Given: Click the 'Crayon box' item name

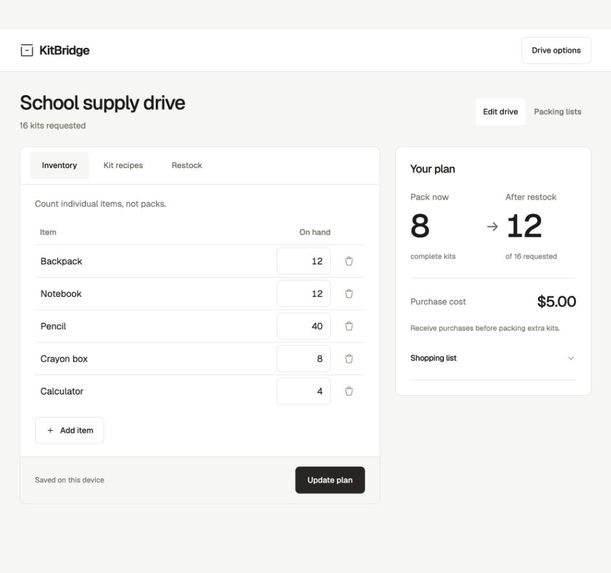Looking at the screenshot, I should 64,359.
